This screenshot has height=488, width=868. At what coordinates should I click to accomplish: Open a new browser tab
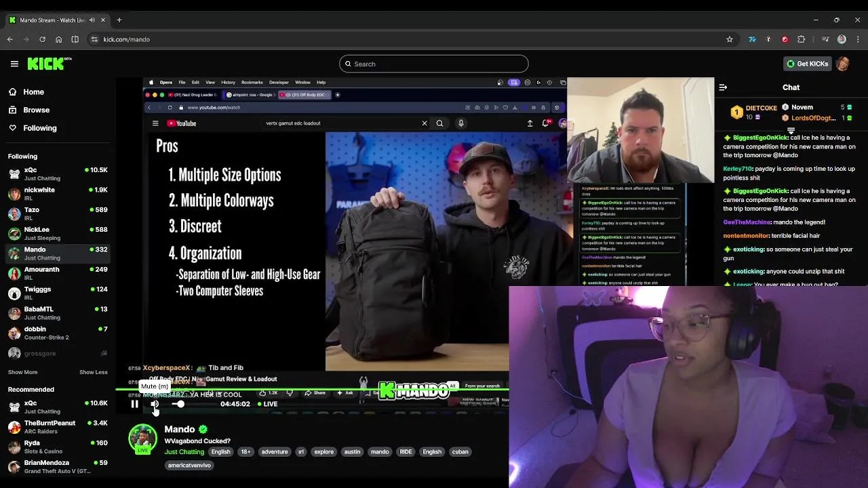pyautogui.click(x=119, y=20)
